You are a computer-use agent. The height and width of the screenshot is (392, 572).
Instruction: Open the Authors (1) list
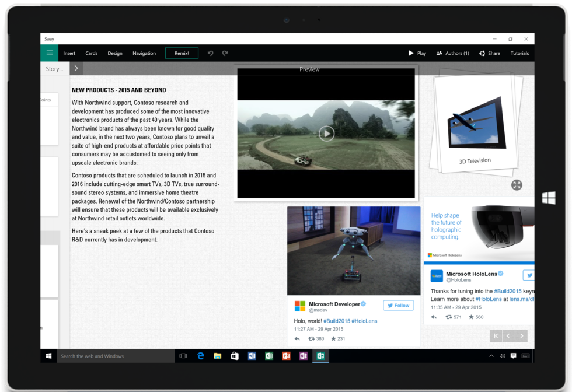tap(452, 53)
